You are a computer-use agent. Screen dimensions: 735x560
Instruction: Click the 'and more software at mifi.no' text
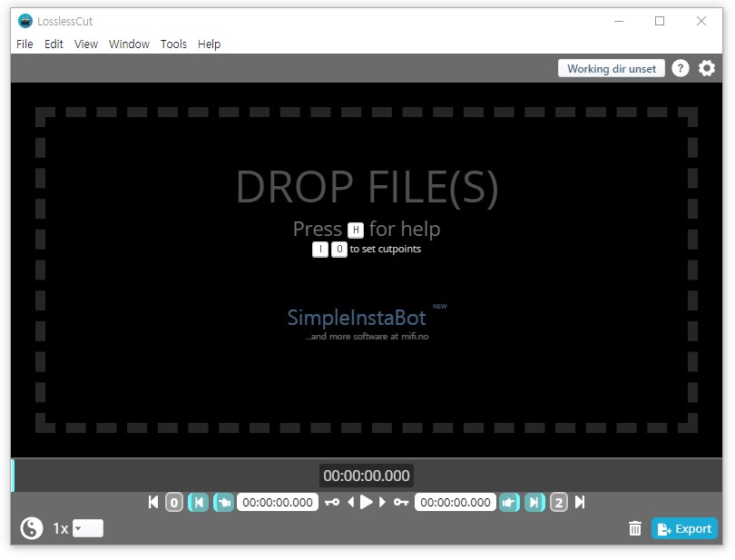(367, 337)
